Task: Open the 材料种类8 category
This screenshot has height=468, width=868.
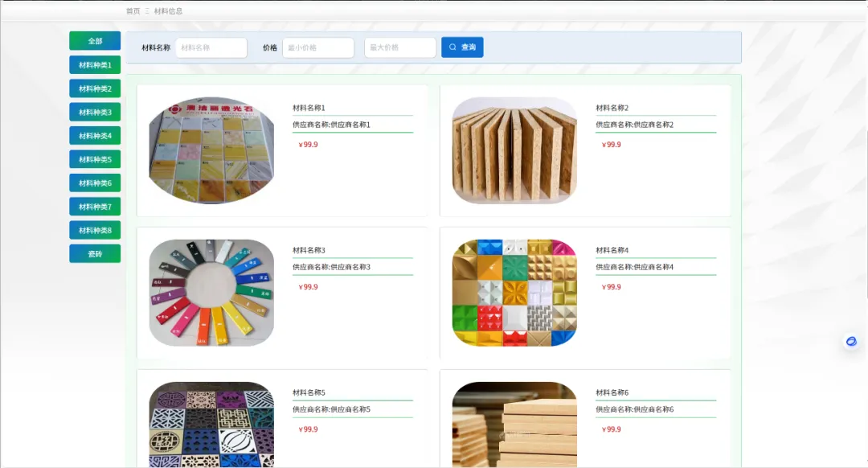Action: click(x=95, y=231)
